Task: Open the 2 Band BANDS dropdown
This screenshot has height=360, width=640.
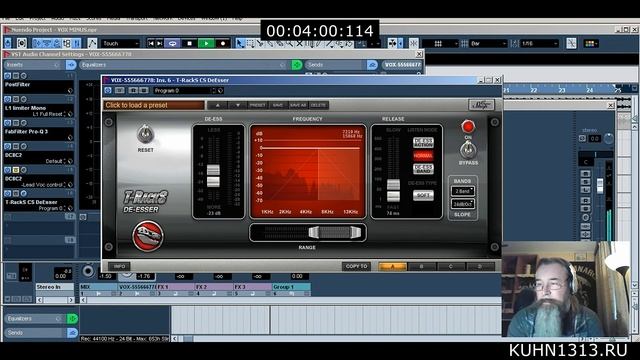Action: pyautogui.click(x=462, y=191)
